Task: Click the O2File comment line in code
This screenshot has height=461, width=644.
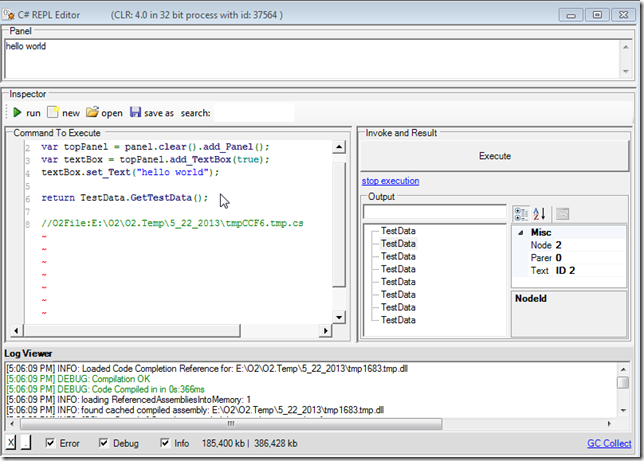Action: [172, 224]
